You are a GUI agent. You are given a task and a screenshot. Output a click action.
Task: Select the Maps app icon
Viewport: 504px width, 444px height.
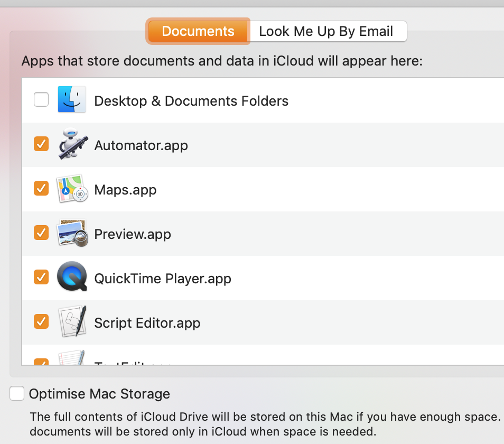[72, 188]
